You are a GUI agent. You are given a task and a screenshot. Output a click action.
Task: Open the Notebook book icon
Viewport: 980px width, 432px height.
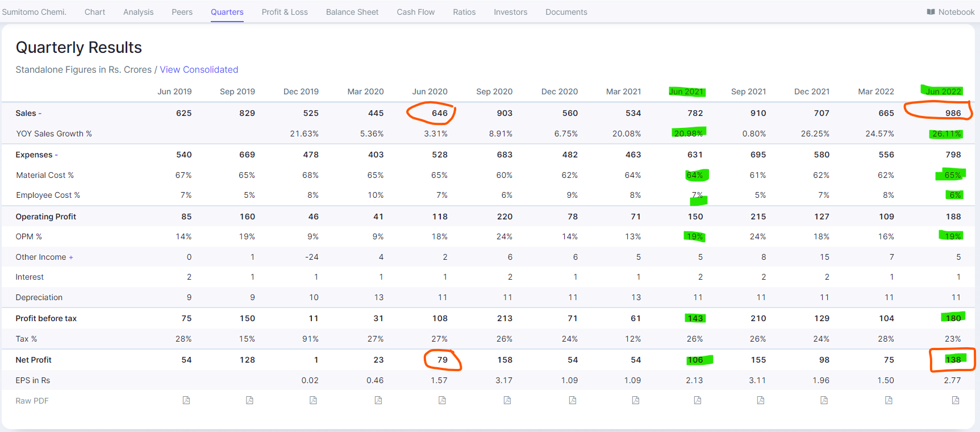[931, 12]
